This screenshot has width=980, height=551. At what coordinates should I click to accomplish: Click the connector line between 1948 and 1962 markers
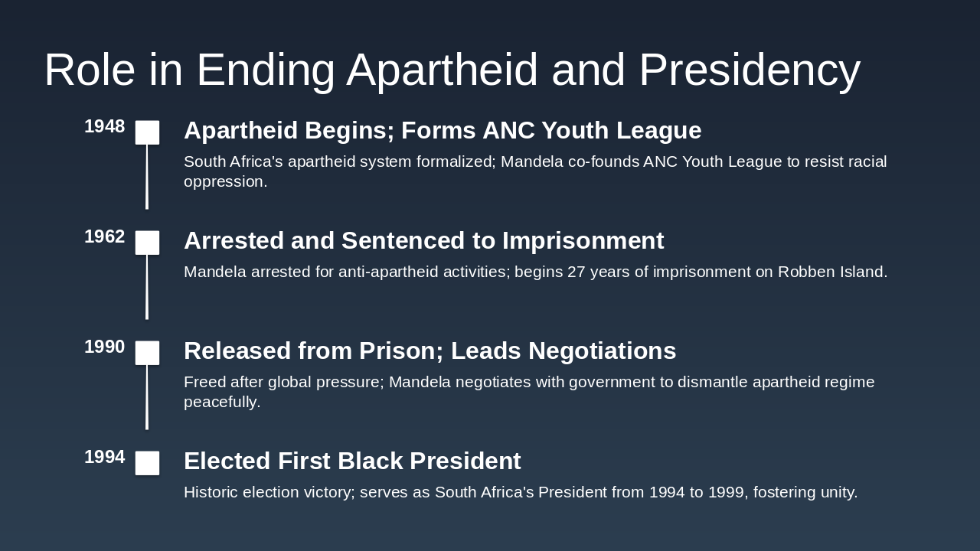click(147, 177)
